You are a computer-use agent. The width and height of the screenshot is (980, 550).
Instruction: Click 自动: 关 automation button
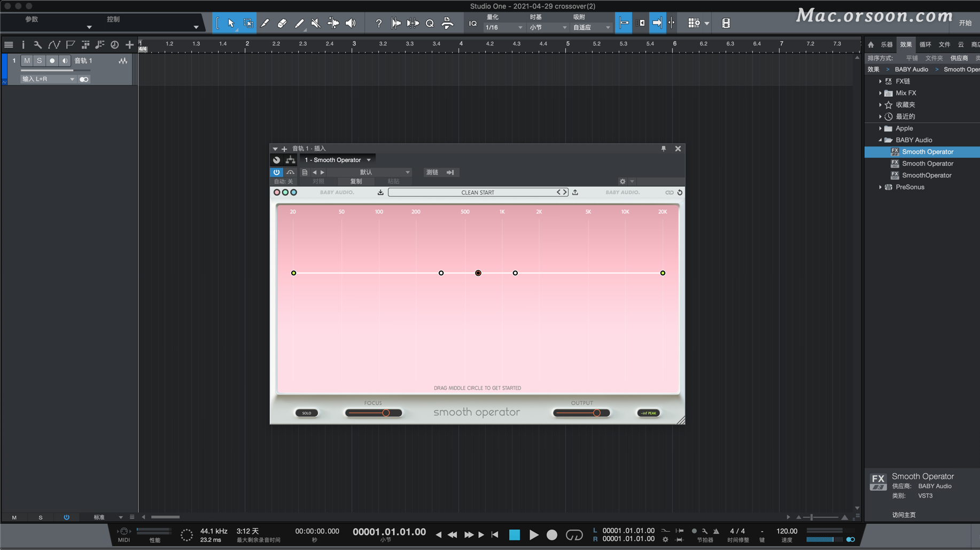283,182
